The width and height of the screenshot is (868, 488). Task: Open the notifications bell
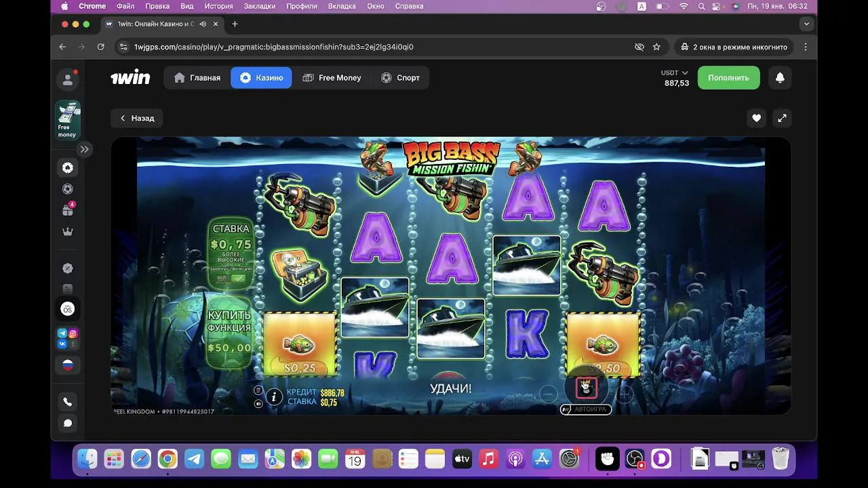pyautogui.click(x=780, y=78)
